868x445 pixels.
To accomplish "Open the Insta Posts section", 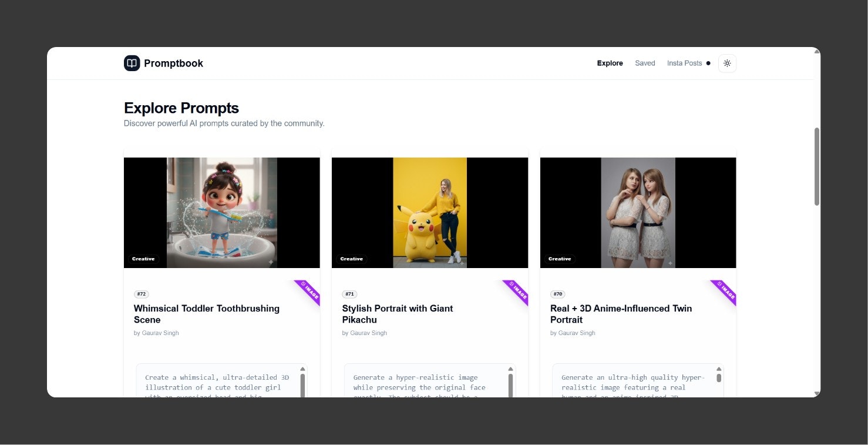I will [x=684, y=63].
